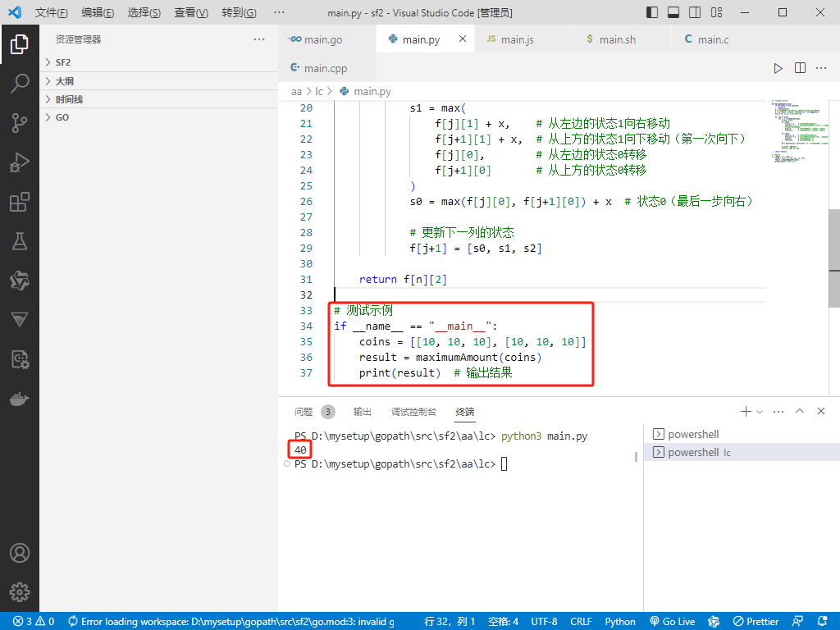Open editor more actions ellipsis
Viewport: 840px width, 630px height.
tap(821, 68)
